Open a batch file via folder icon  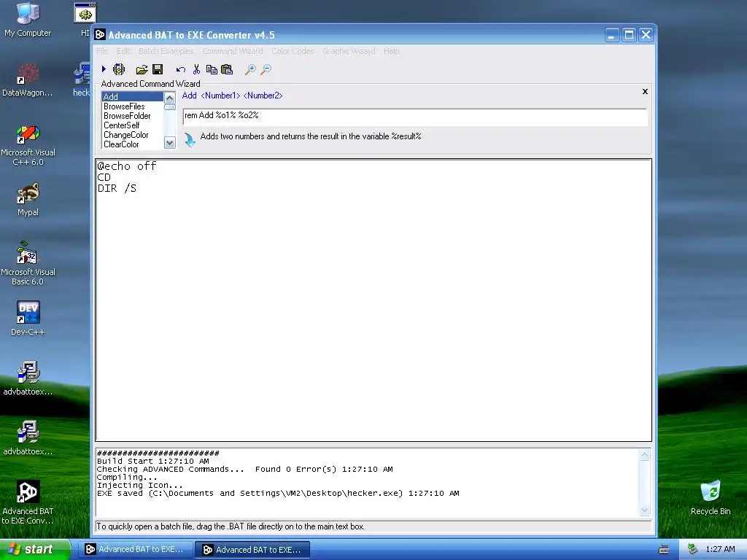[142, 70]
